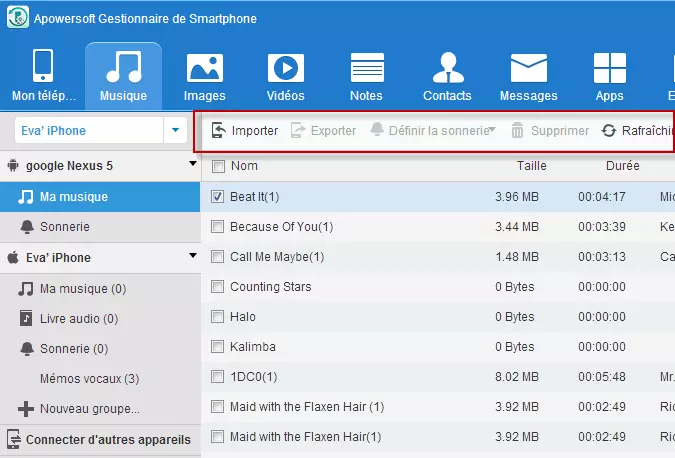The image size is (675, 458).
Task: Select Ma musique under google Nexus 5
Action: click(100, 197)
